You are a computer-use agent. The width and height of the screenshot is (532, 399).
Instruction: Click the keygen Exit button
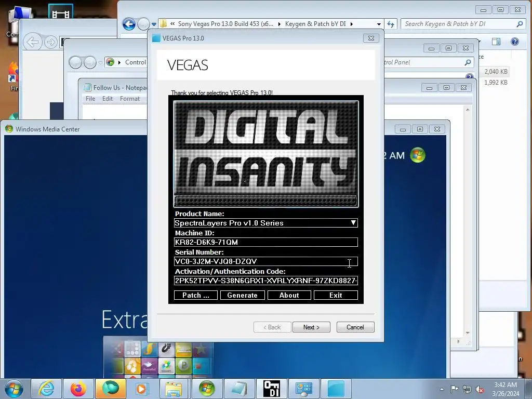pyautogui.click(x=336, y=295)
